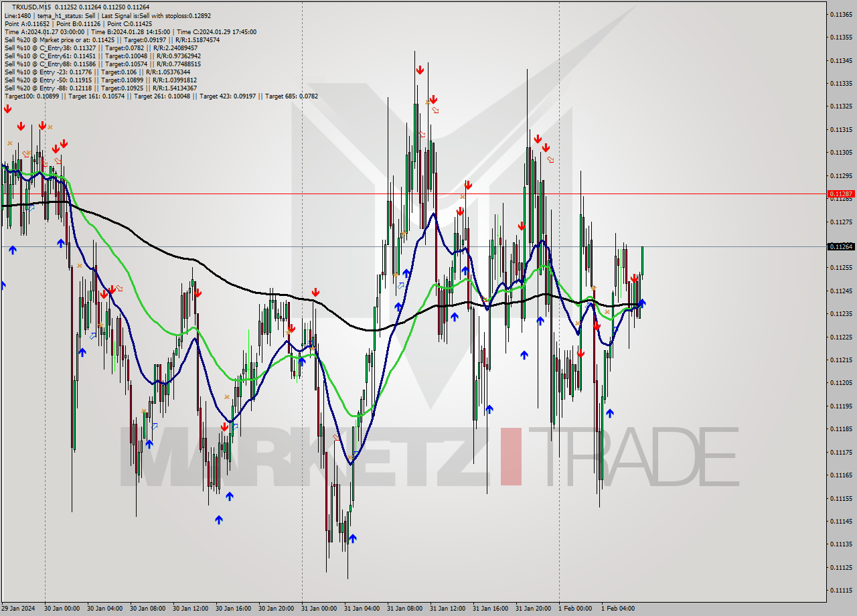
Task: Click the 0.11115 price axis label
Action: [841, 590]
